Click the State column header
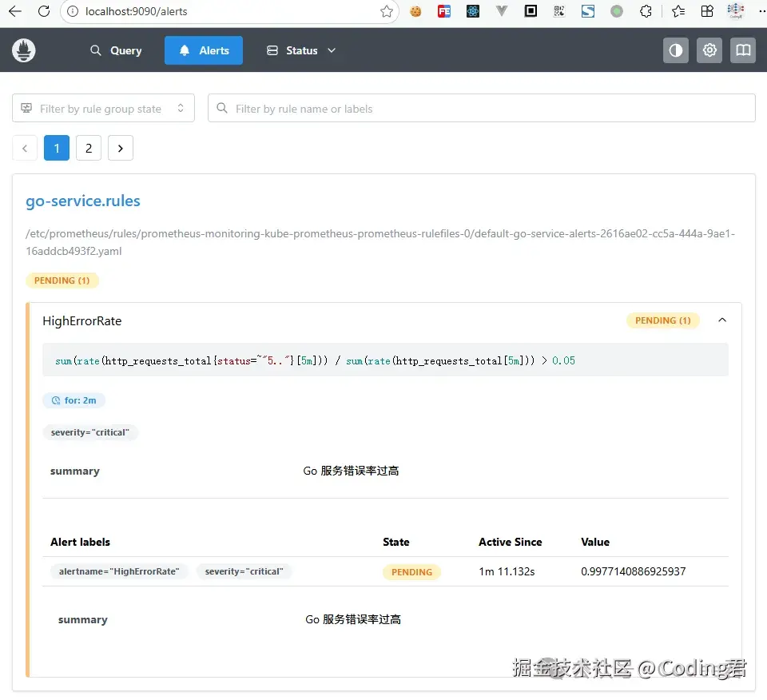Image resolution: width=767 pixels, height=700 pixels. [x=396, y=542]
